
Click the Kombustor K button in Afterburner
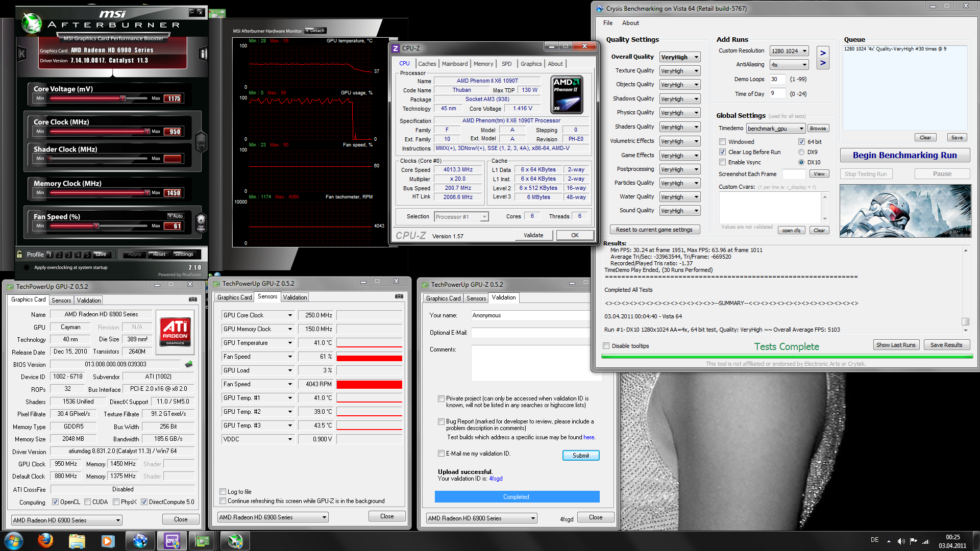pyautogui.click(x=22, y=54)
